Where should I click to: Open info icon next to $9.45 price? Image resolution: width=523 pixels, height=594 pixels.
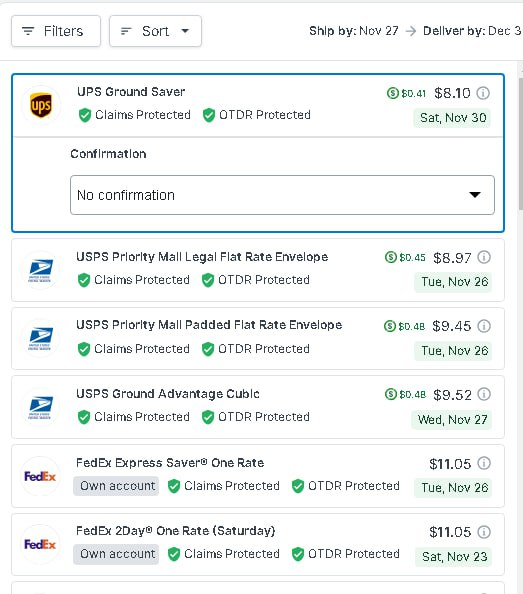click(484, 326)
